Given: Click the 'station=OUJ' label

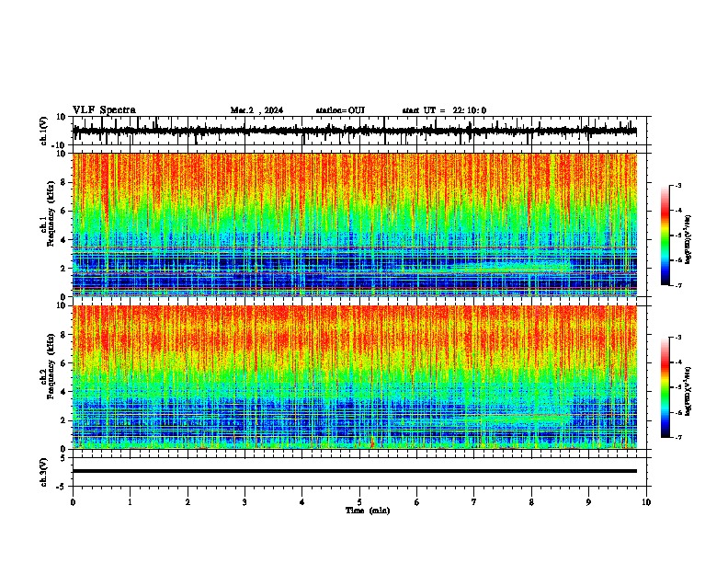Looking at the screenshot, I should (340, 110).
